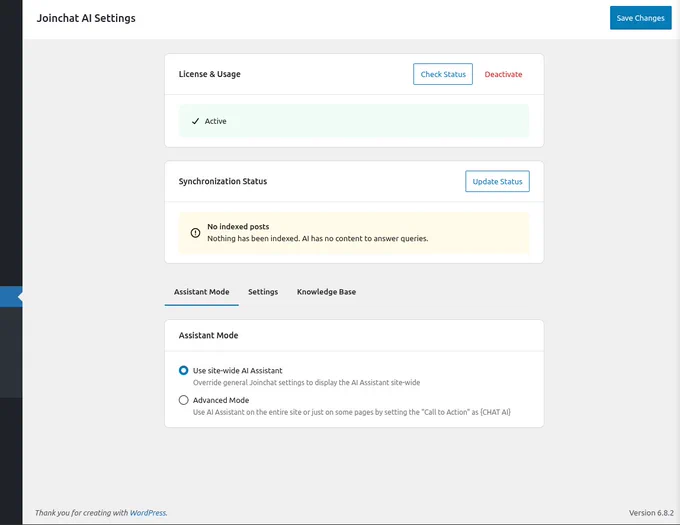This screenshot has width=680, height=525.
Task: Click the Call to Action description text
Action: [352, 412]
